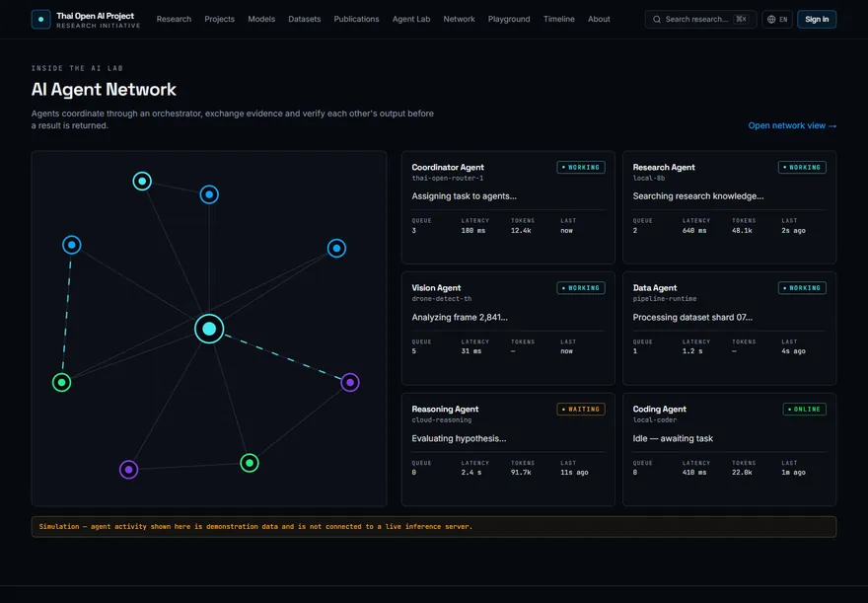
Task: Open the Data Agent card
Action: coord(730,329)
